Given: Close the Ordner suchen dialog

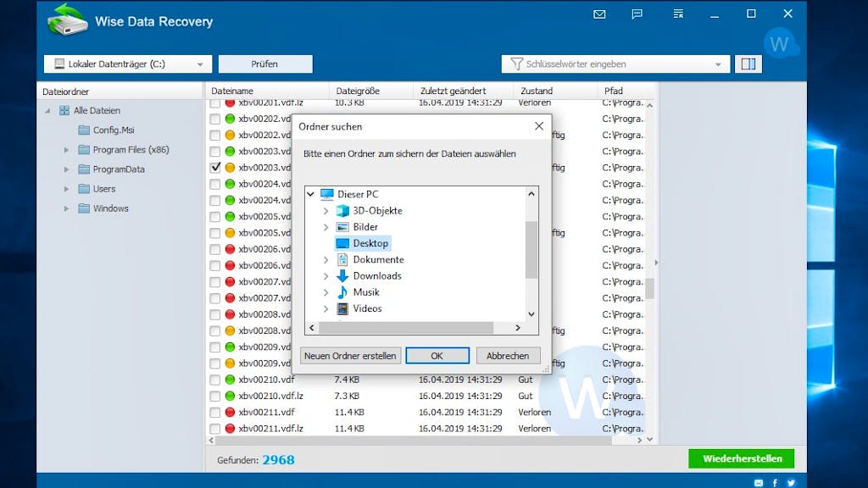Looking at the screenshot, I should tap(538, 126).
